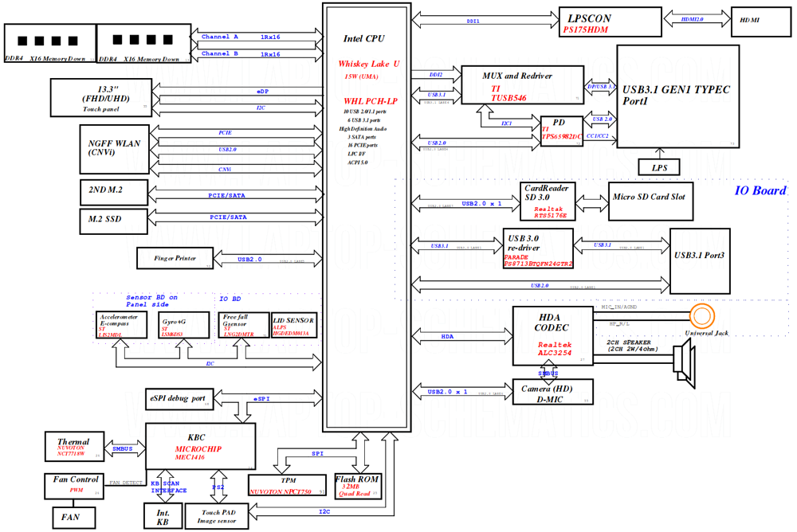Select the LPSCON PS175HDM block

[611, 22]
